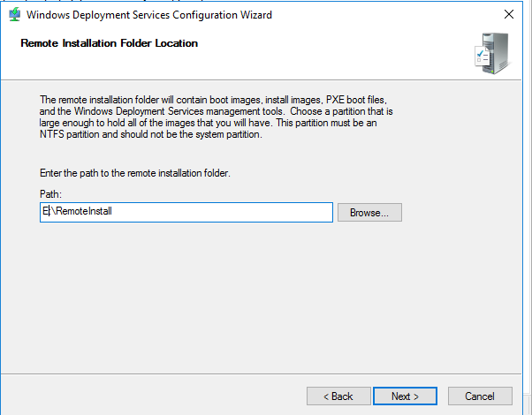Click PXE boot files text in description
The width and height of the screenshot is (532, 415).
[356, 100]
